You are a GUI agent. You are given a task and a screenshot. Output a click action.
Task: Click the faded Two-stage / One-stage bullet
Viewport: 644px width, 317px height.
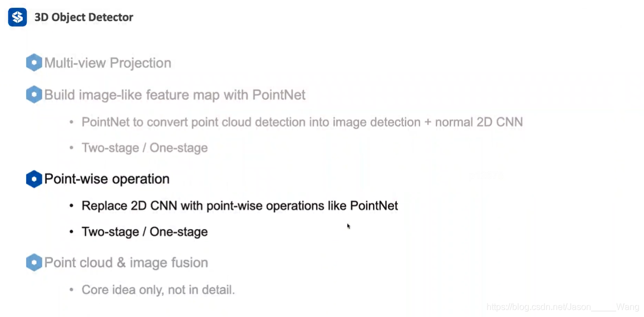[145, 148]
